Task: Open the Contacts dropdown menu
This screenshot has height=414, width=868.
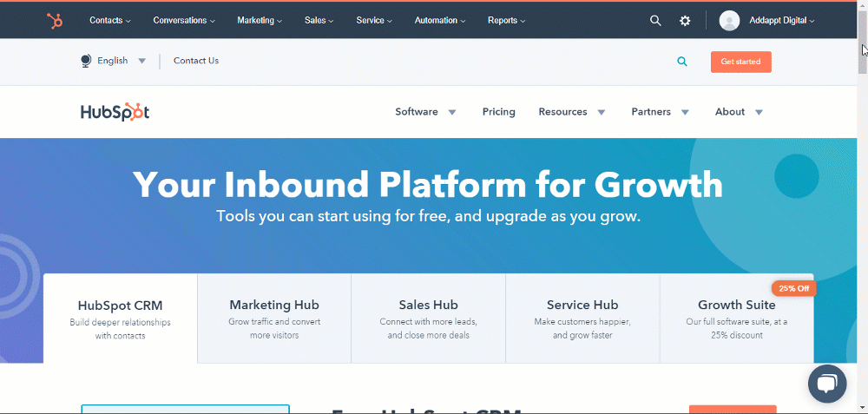Action: click(110, 21)
